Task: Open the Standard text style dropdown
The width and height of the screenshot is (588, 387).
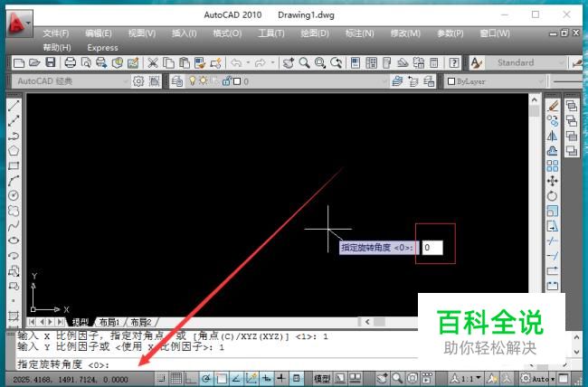Action: 526,62
